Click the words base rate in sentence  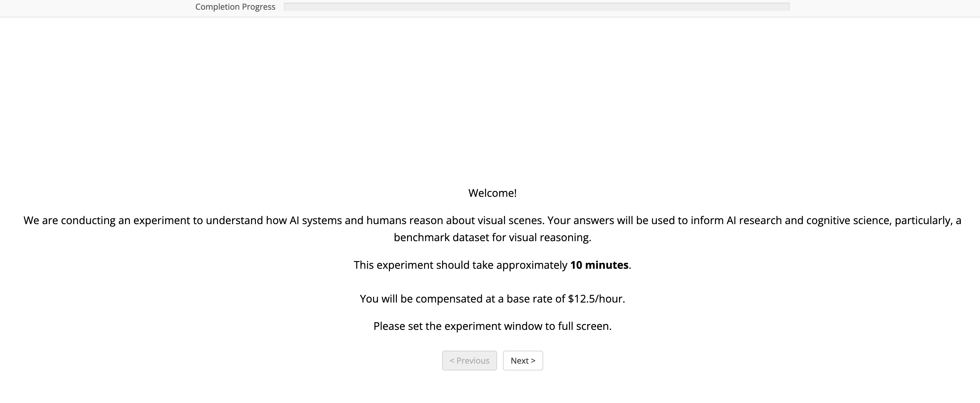tap(530, 299)
